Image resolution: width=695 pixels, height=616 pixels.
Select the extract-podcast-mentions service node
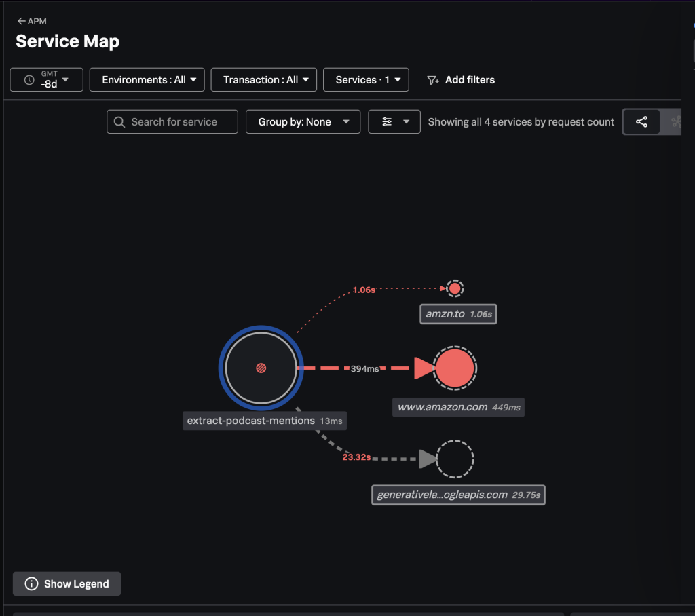point(261,368)
